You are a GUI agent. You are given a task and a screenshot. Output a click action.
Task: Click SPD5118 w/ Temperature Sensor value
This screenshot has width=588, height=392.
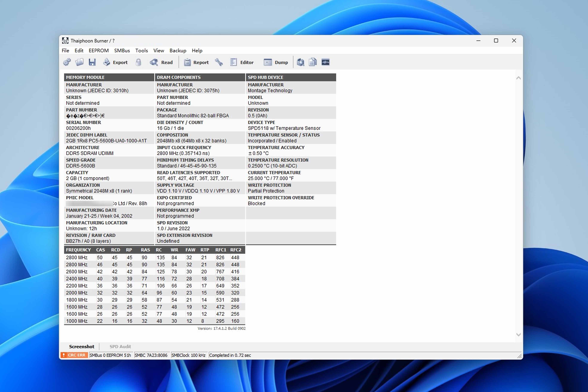tap(284, 128)
